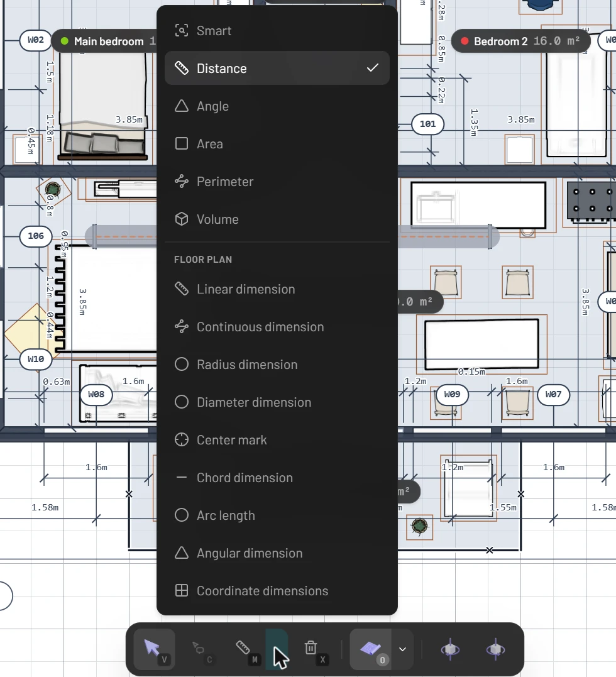
Task: Click the Main bedroom room label
Action: [x=109, y=41]
